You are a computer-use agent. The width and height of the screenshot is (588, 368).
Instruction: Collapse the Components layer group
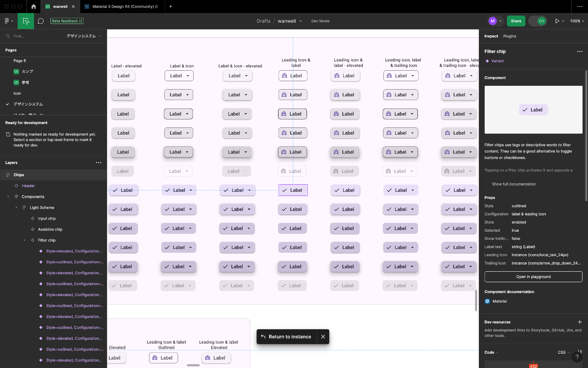click(8, 197)
